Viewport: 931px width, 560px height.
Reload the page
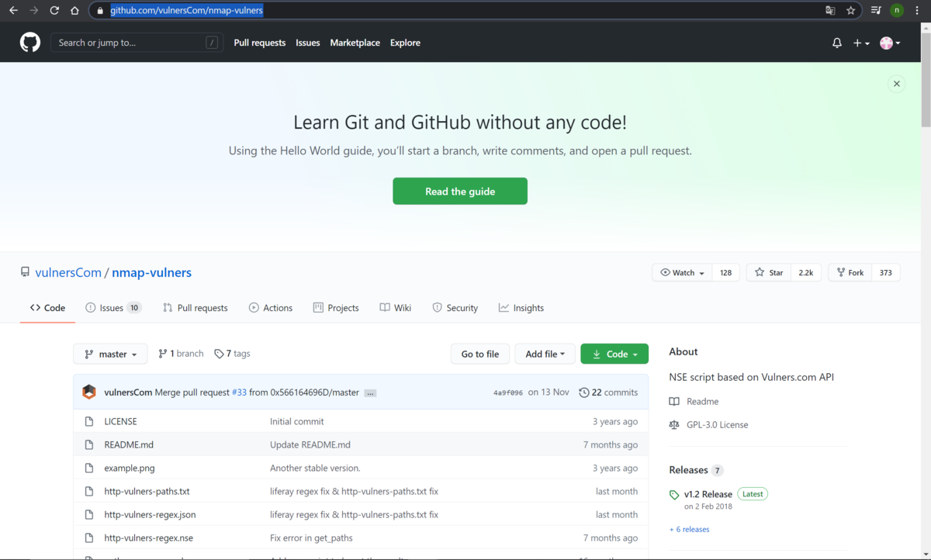tap(54, 10)
